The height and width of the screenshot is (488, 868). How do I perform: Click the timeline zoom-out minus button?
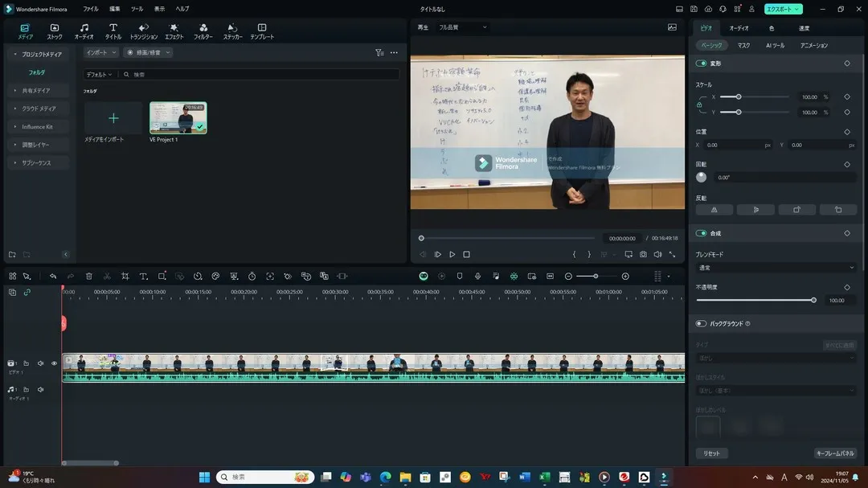click(568, 276)
